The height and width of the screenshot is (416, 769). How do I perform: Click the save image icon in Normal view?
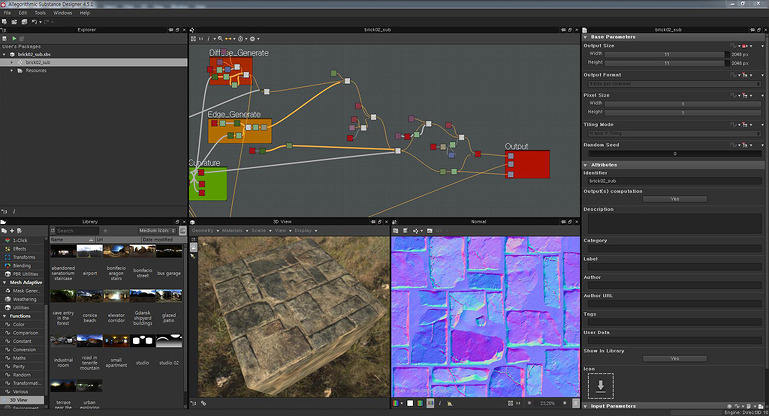coord(395,231)
